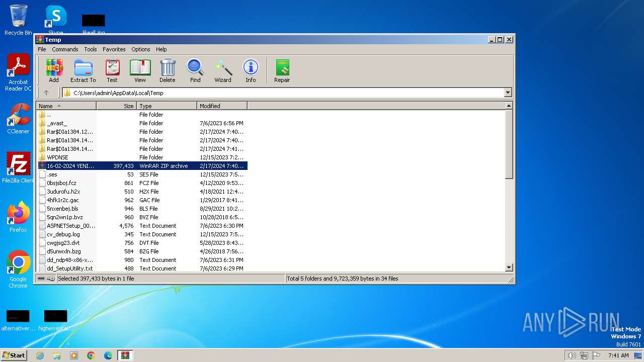The width and height of the screenshot is (644, 362).
Task: Open Acrobat Reader DC shortcut
Action: pos(18,73)
